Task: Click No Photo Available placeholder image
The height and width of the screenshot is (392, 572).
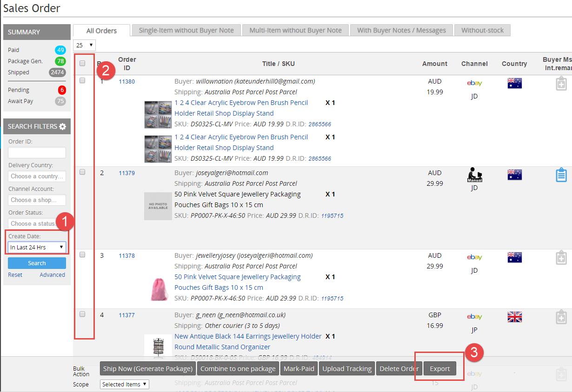Action: click(x=158, y=206)
